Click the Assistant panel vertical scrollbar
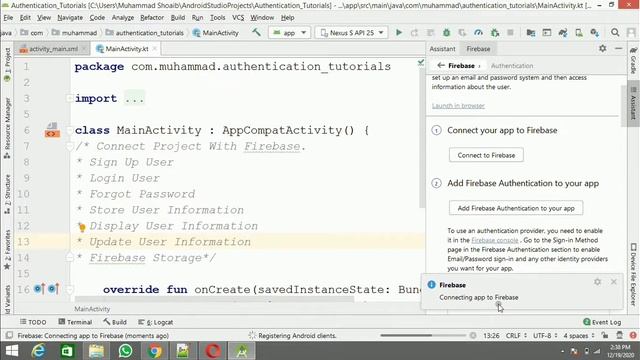The image size is (640, 360). (x=623, y=106)
